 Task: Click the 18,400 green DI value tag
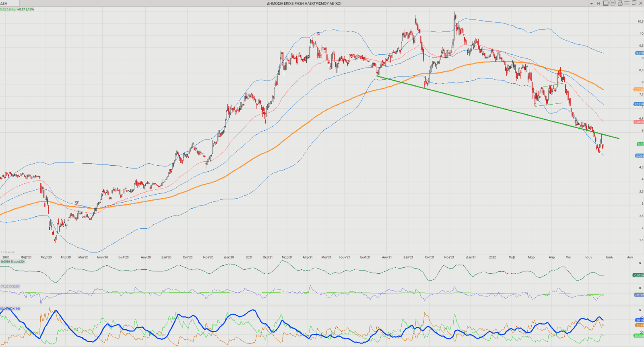(639, 336)
